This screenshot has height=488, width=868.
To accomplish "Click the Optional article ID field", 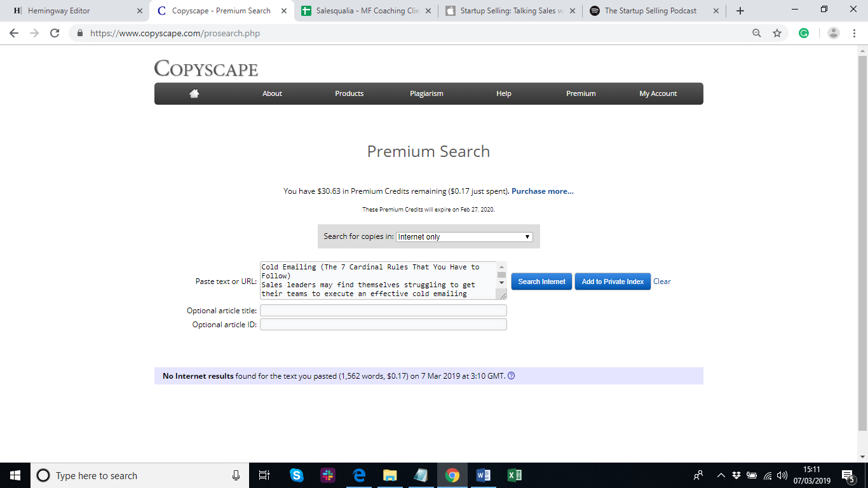I will pos(383,325).
